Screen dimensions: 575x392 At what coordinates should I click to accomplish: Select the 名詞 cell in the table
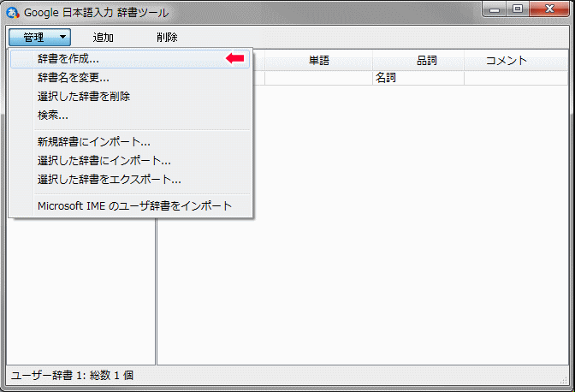point(418,78)
